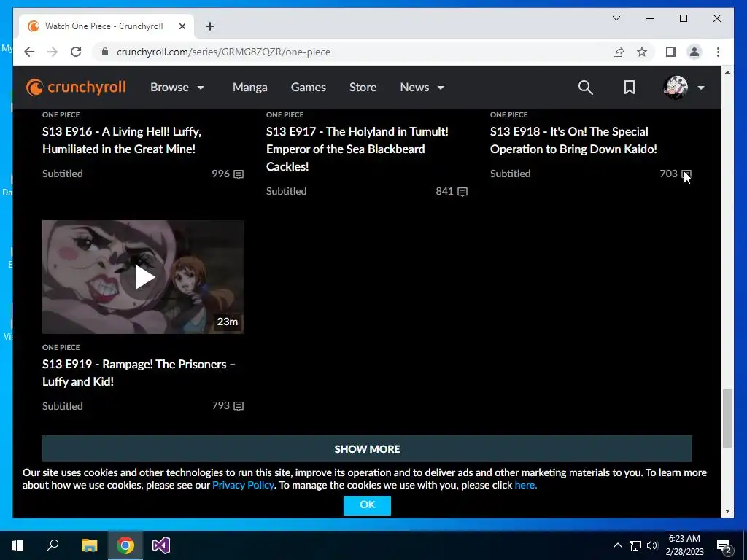Open the watchlist bookmark icon
This screenshot has height=560, width=747.
(x=630, y=87)
